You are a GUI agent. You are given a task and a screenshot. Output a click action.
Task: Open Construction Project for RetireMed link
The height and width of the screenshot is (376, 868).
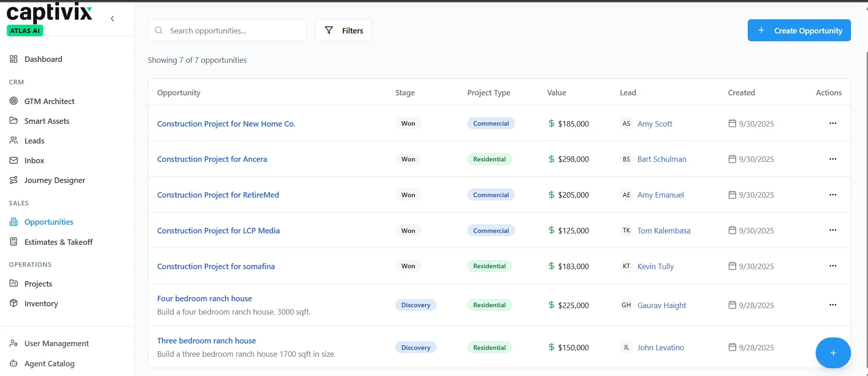click(218, 195)
